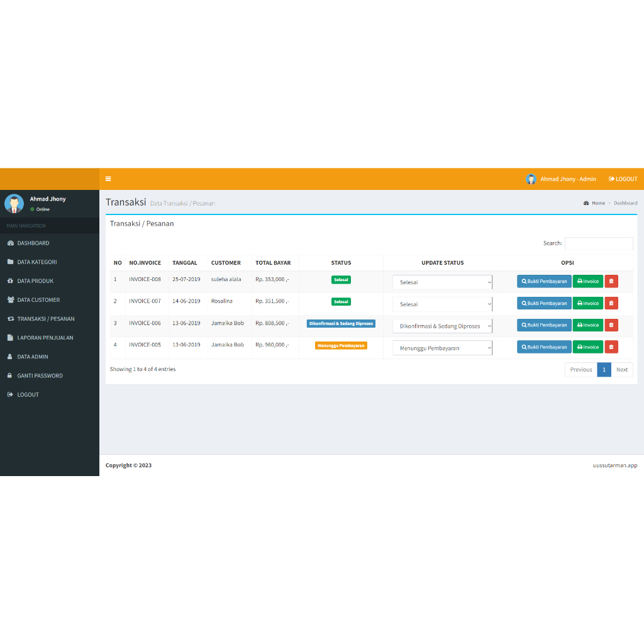This screenshot has width=644, height=644.
Task: Click the Home breadcrumb dashboard icon
Action: point(586,203)
